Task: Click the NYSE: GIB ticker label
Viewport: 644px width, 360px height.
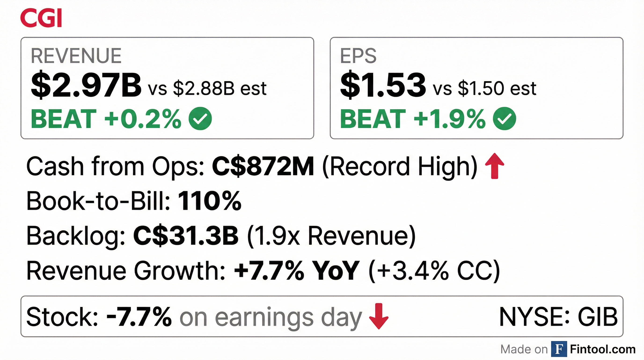Action: pos(558,317)
